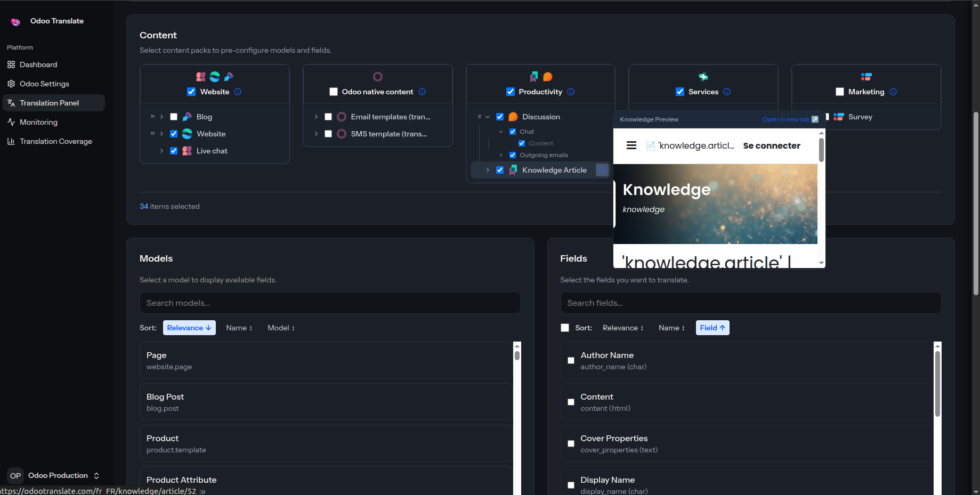
Task: Expand the Outgoing emails sub-row
Action: coord(501,155)
